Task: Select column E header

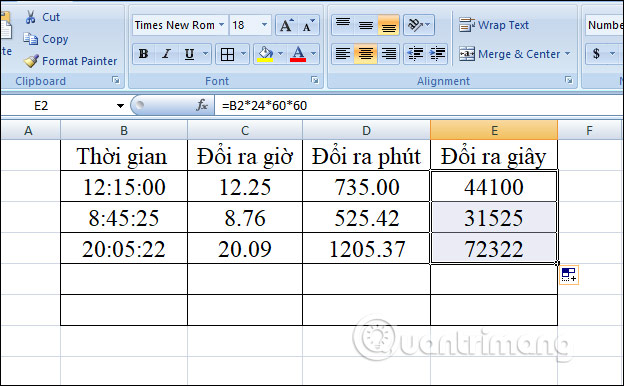Action: click(x=494, y=130)
